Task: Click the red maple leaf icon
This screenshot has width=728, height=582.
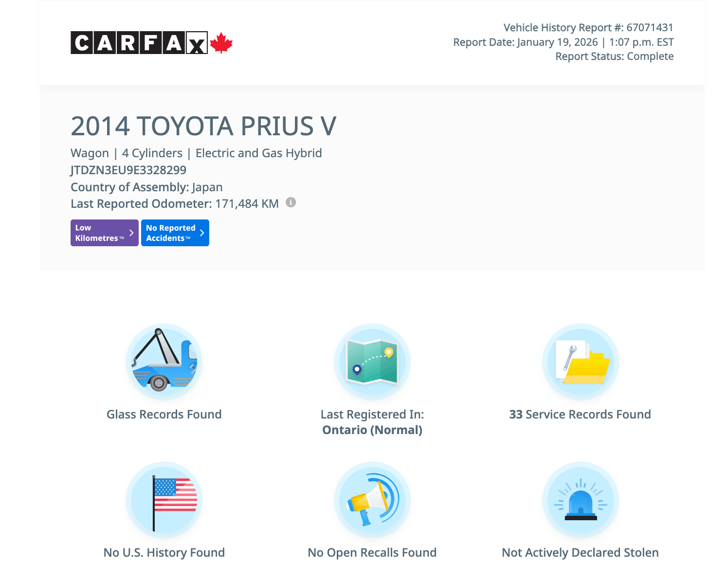Action: tap(221, 43)
